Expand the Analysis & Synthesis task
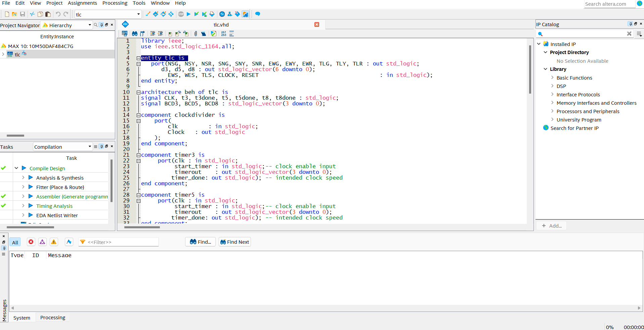 pos(23,177)
